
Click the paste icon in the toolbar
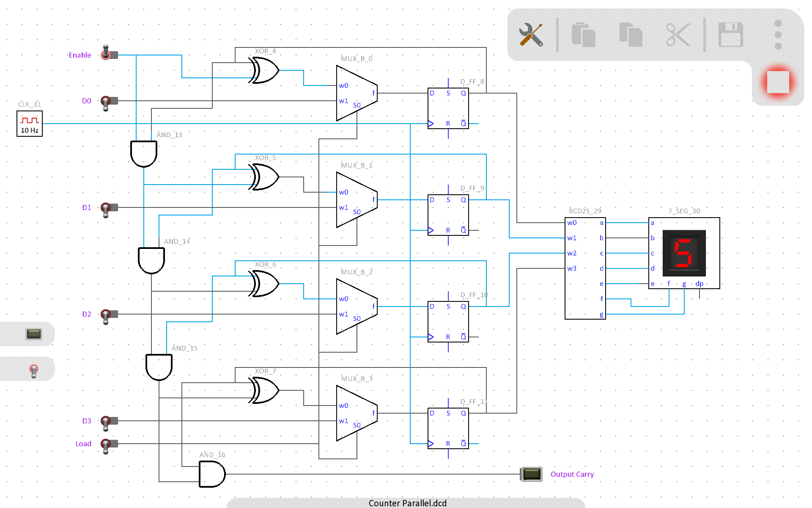[631, 35]
